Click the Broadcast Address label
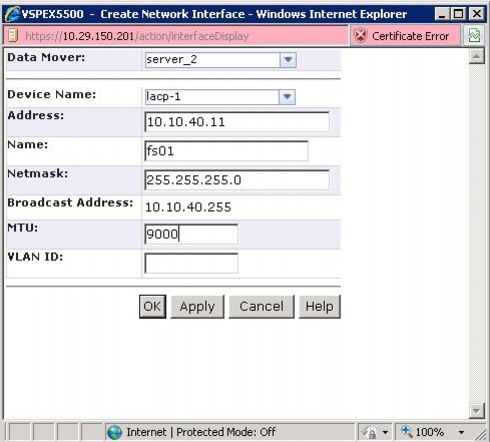490x442 pixels. coord(70,203)
